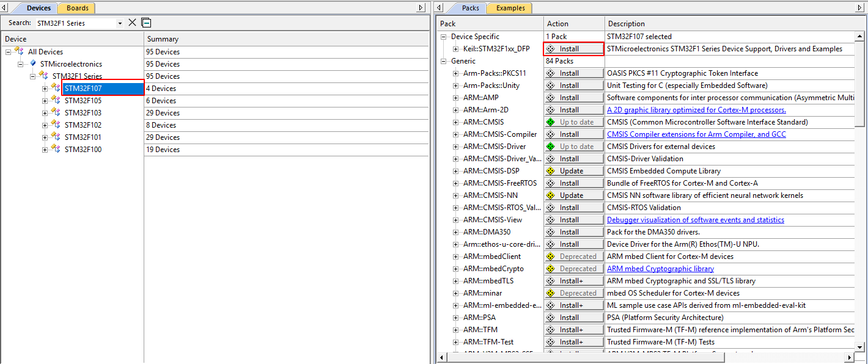Click the left pane tab scroll-left arrow
This screenshot has width=868, height=364.
point(6,8)
